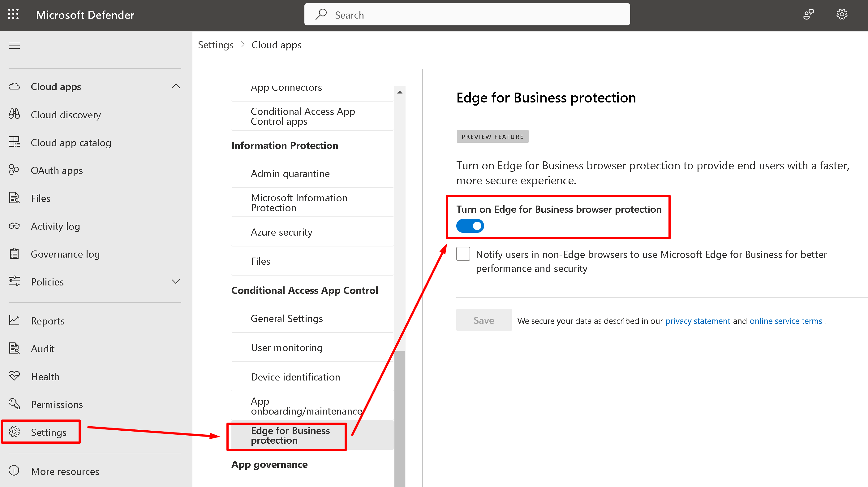Click the Cloud discovery binoculars icon
Screen dimensions: 868x487
14,114
